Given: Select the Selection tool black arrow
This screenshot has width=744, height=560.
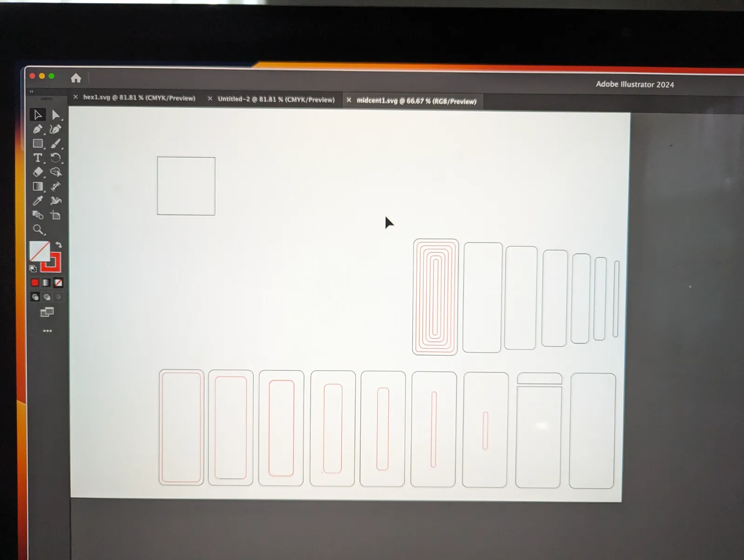Looking at the screenshot, I should (x=38, y=115).
